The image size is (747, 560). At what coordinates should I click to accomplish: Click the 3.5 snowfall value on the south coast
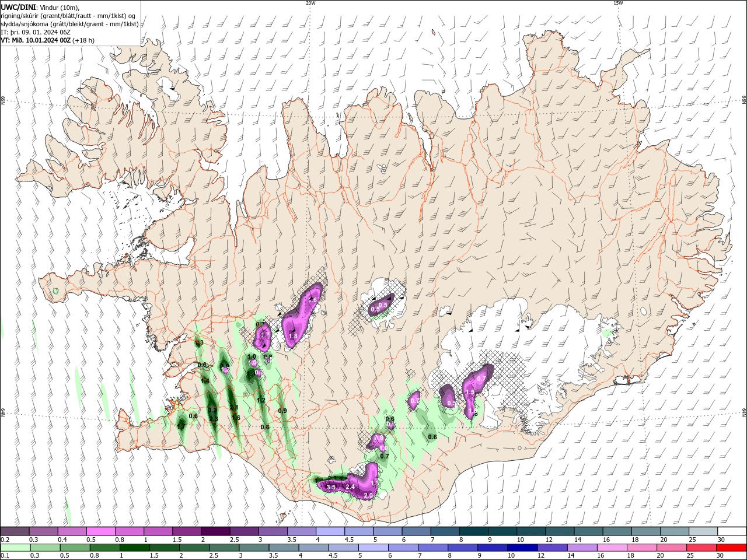point(331,487)
